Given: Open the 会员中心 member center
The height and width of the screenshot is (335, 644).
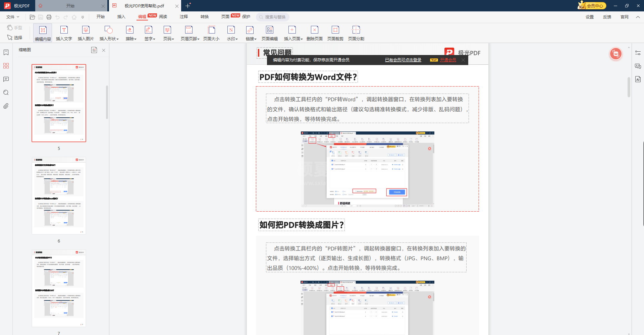Looking at the screenshot, I should click(x=592, y=6).
